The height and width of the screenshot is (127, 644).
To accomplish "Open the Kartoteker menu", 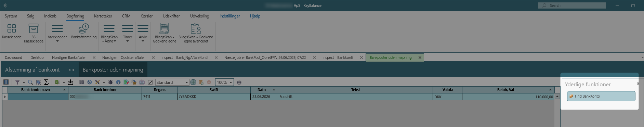I will tap(103, 16).
